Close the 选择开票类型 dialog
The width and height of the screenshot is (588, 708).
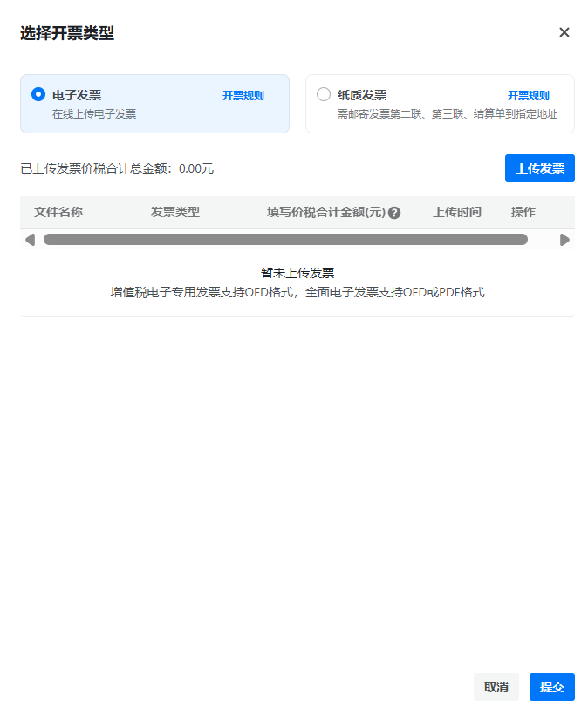[x=564, y=32]
